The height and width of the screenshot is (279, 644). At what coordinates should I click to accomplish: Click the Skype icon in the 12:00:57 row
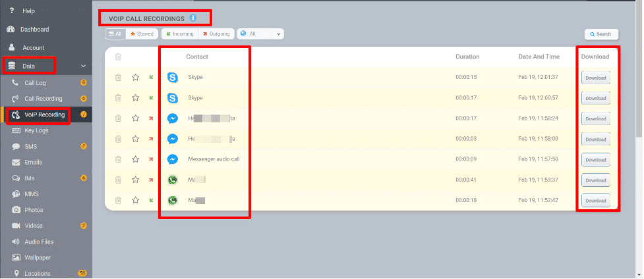173,98
